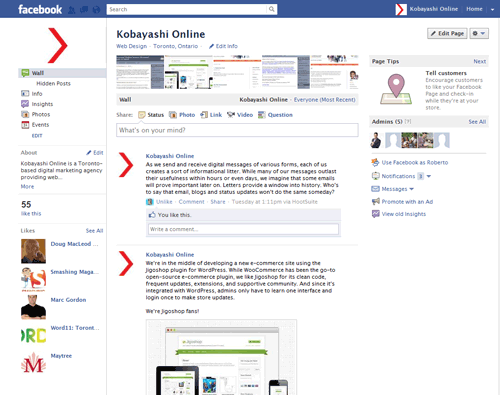Click the What's on your mind box
The height and width of the screenshot is (395, 500).
tap(237, 130)
